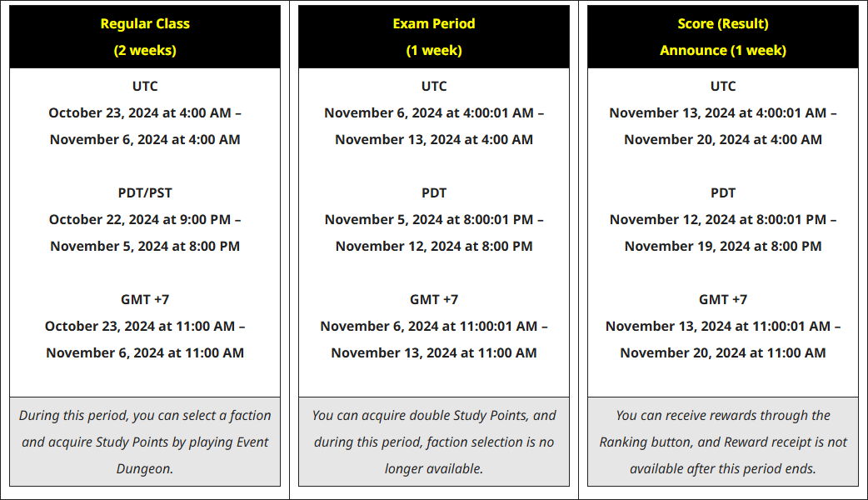
Task: Click the 'October 23, 2024 at 4:00 AM' text
Action: (139, 113)
